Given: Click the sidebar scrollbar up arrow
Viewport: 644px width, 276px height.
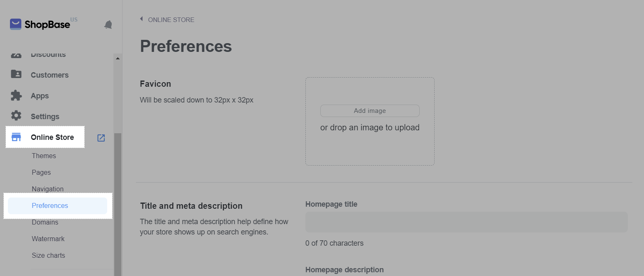Looking at the screenshot, I should click(x=118, y=59).
